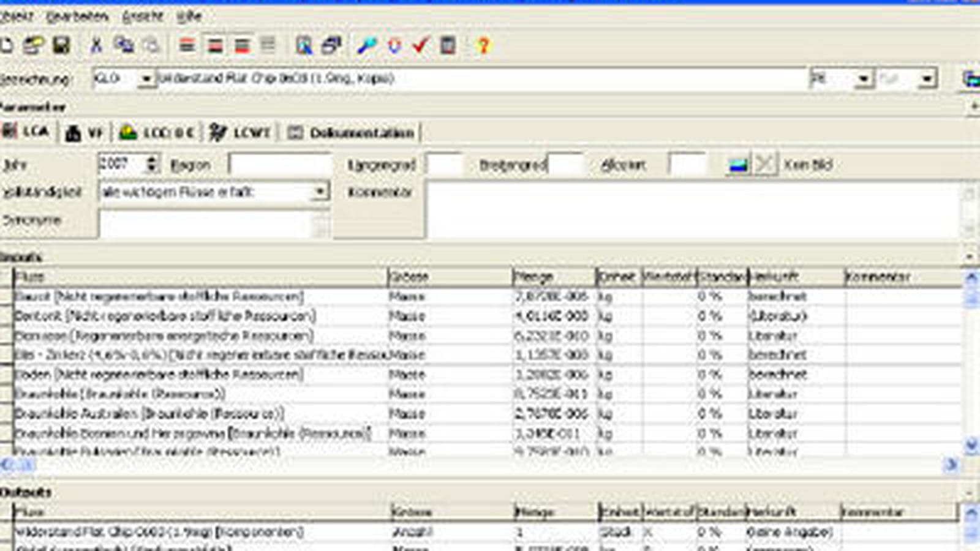The height and width of the screenshot is (551, 980).
Task: Open the GLO region dropdown
Action: coord(146,79)
